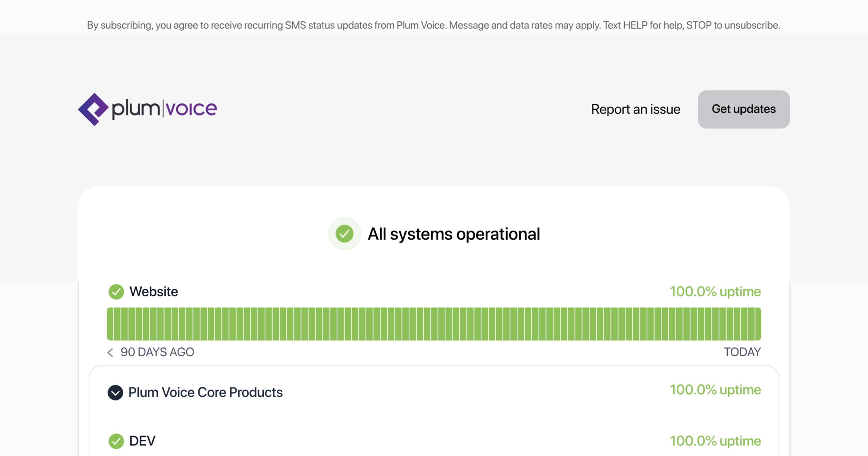
Task: Click the green check icon beside DEV
Action: 116,441
